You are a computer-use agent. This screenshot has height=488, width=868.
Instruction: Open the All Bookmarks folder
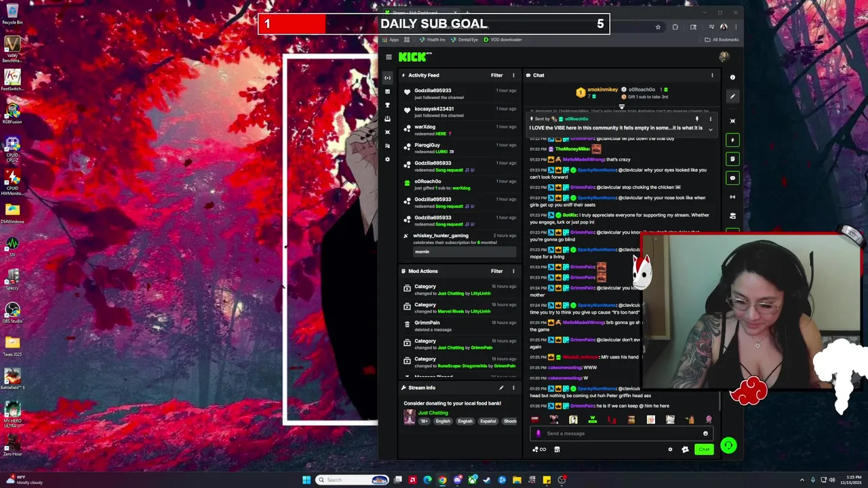[722, 40]
